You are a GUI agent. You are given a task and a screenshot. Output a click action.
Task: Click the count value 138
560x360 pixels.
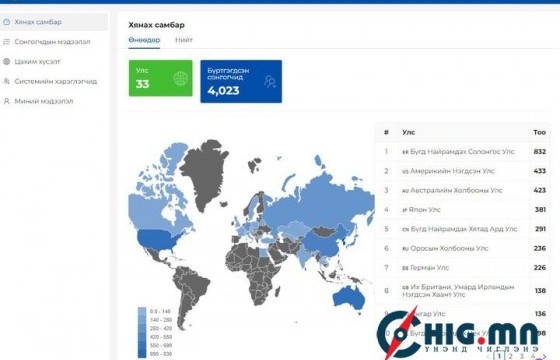(x=540, y=291)
